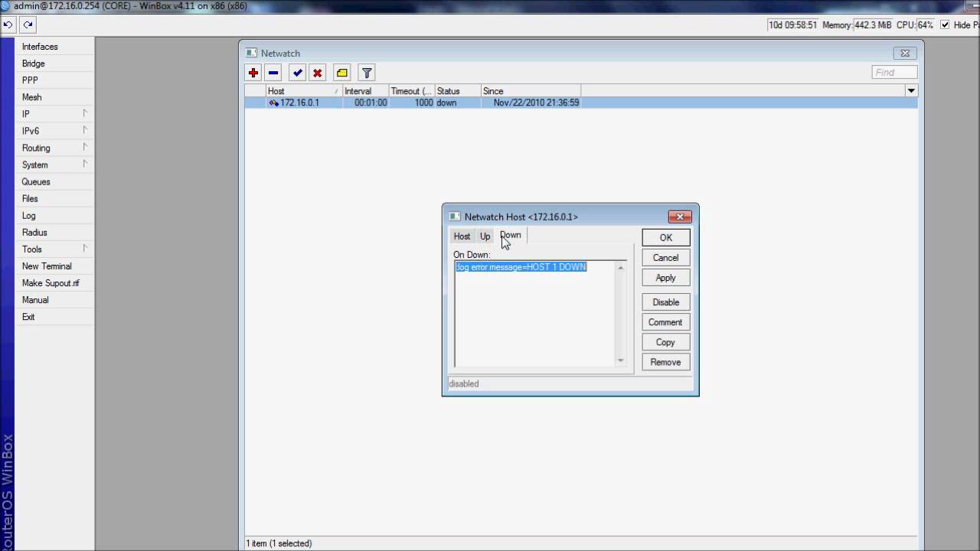This screenshot has width=980, height=551.
Task: Click OK in the Netwatch Host dialog
Action: 666,237
